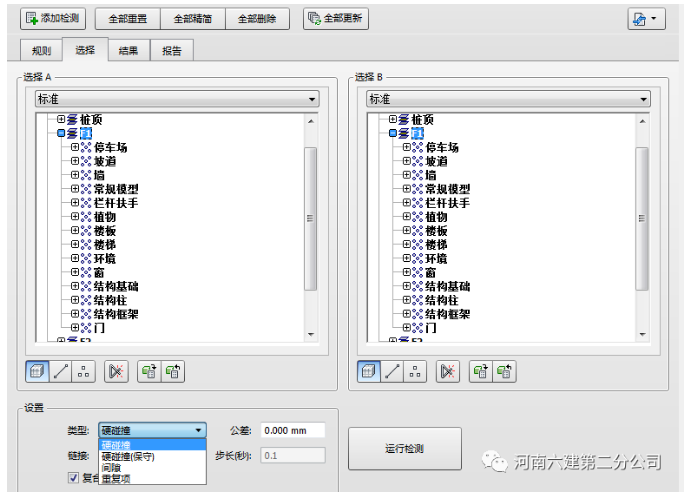Click the 全部重置 reset all button
Screen dimensions: 686x496
tap(128, 19)
